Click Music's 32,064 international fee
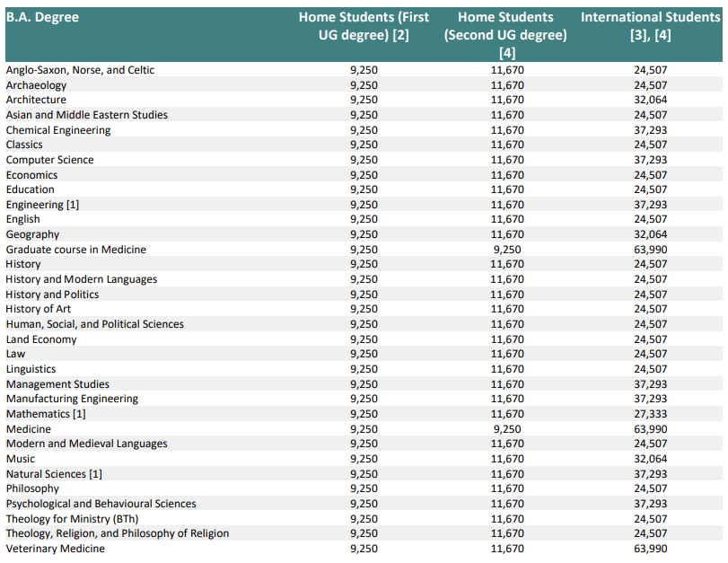728x563 pixels. point(650,459)
